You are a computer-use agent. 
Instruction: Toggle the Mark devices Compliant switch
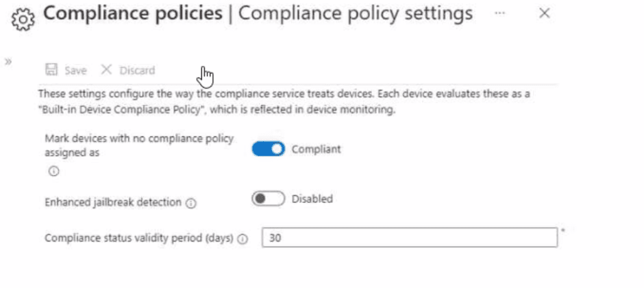pos(268,149)
